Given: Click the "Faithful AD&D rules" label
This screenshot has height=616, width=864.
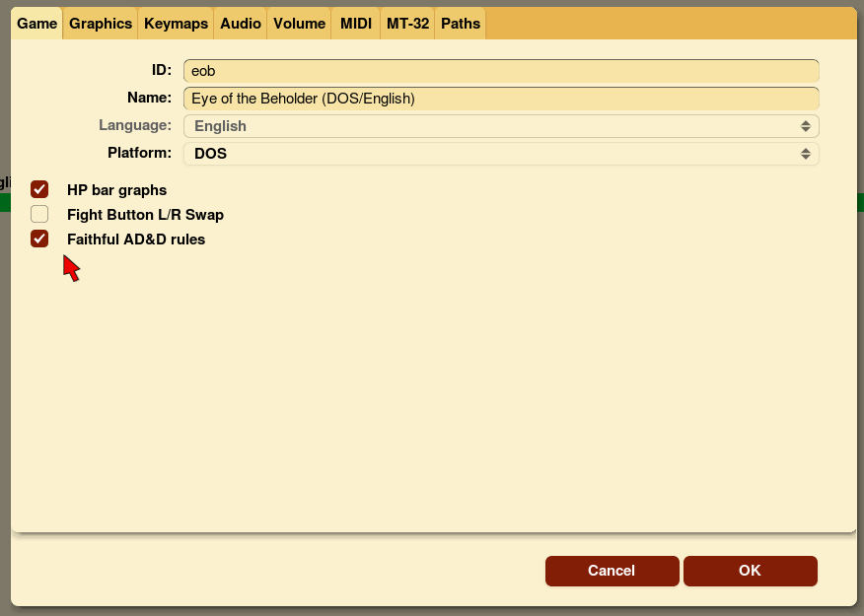Looking at the screenshot, I should pos(136,240).
